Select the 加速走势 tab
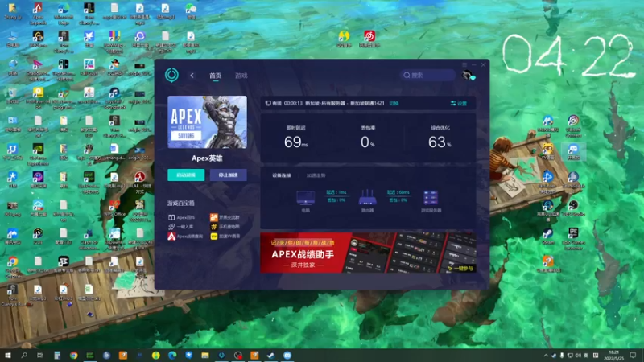This screenshot has width=644, height=362. [316, 175]
